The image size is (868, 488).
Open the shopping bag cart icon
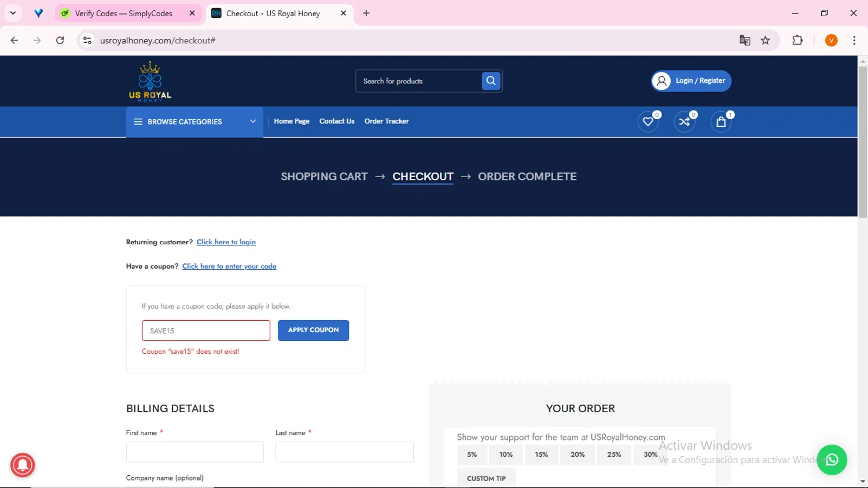coord(721,122)
